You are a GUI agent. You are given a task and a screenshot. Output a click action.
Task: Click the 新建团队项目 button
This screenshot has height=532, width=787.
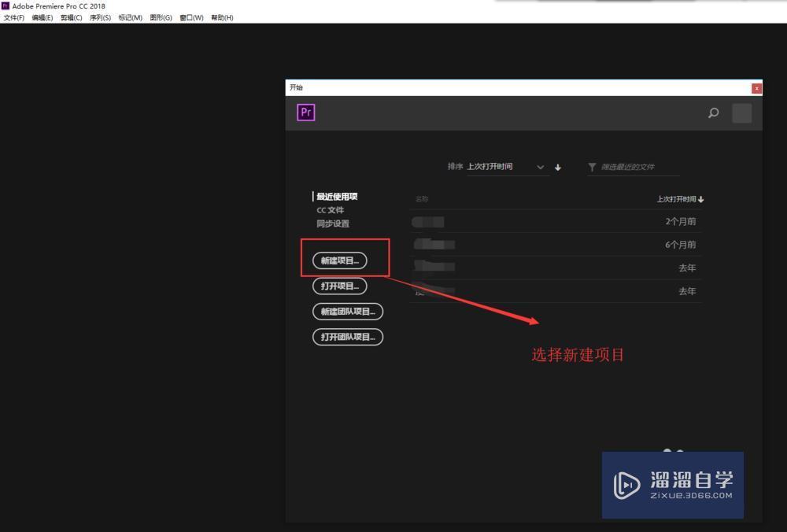tap(348, 312)
